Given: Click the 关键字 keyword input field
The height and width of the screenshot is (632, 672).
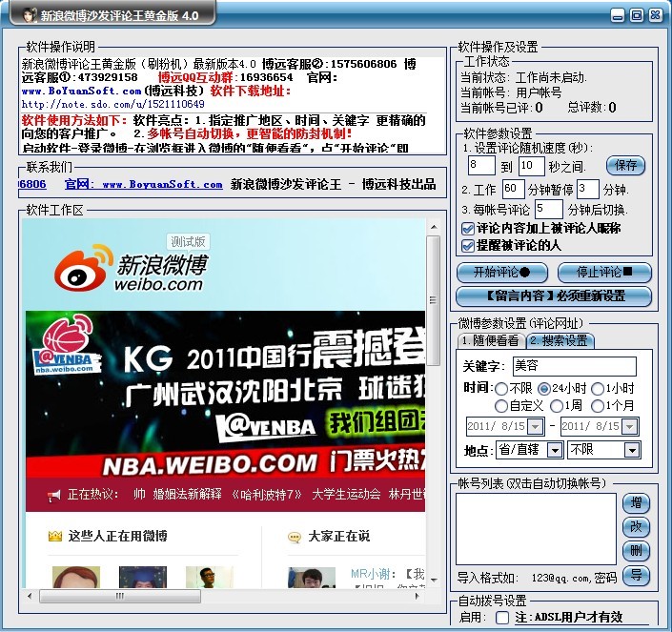Looking at the screenshot, I should 574,366.
